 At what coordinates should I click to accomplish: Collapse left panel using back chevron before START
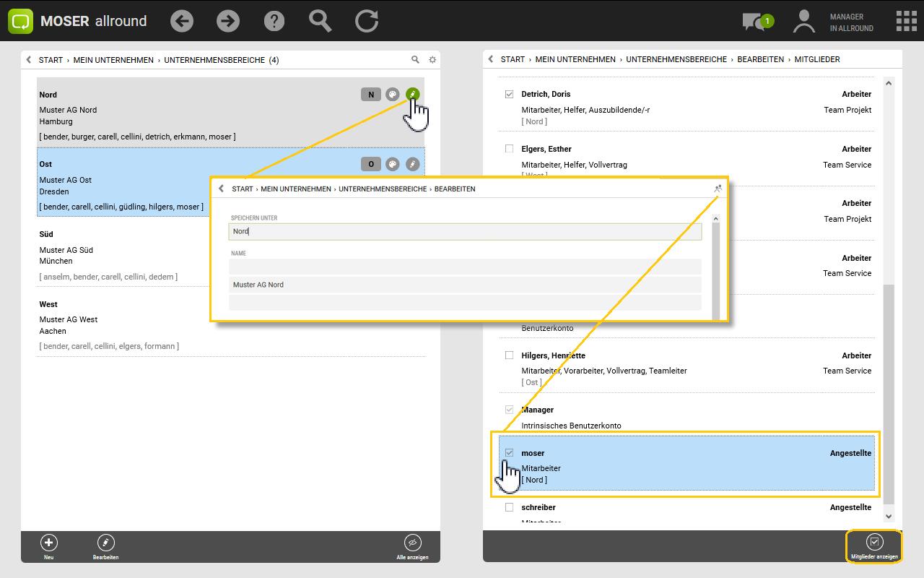pos(29,60)
